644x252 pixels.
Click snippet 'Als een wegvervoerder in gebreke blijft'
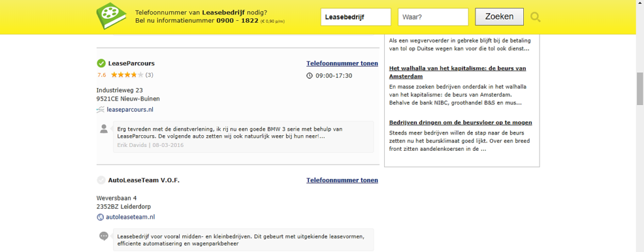click(x=460, y=45)
